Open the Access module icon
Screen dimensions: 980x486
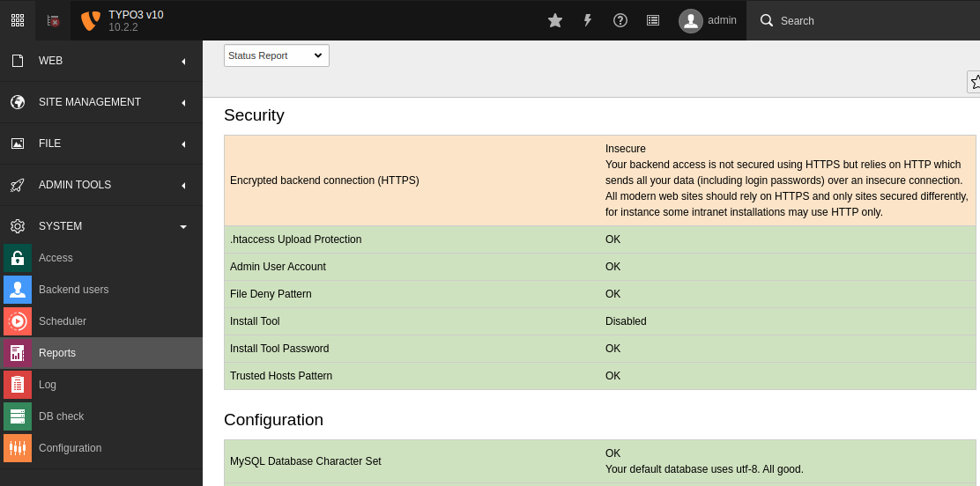(18, 258)
